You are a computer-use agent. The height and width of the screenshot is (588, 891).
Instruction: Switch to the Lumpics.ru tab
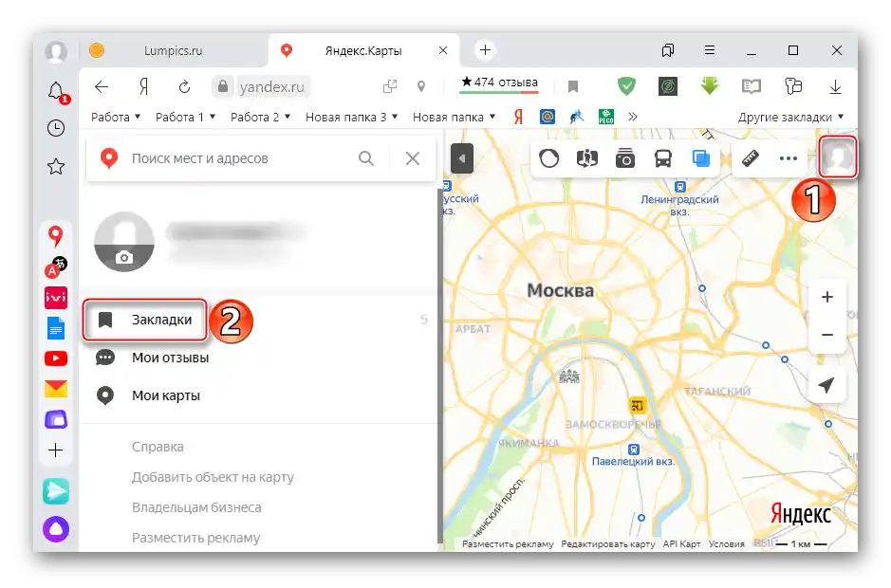tap(174, 50)
